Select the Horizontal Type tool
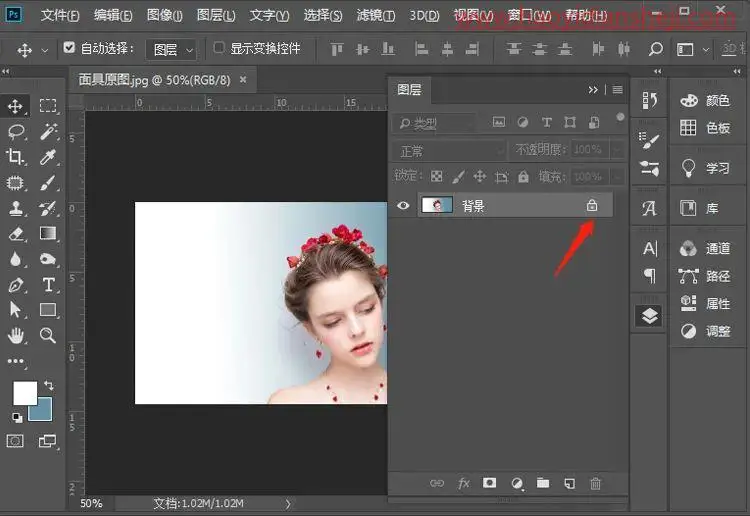 click(x=48, y=285)
